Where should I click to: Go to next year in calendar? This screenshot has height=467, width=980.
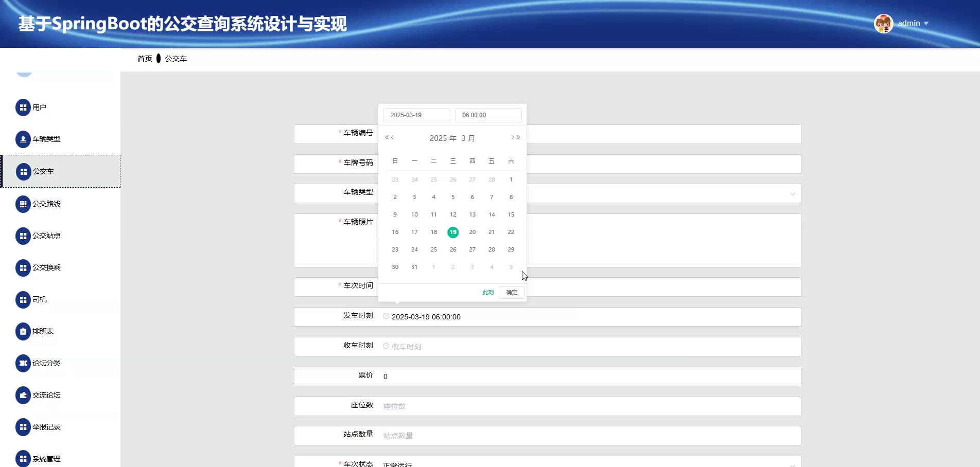tap(518, 137)
